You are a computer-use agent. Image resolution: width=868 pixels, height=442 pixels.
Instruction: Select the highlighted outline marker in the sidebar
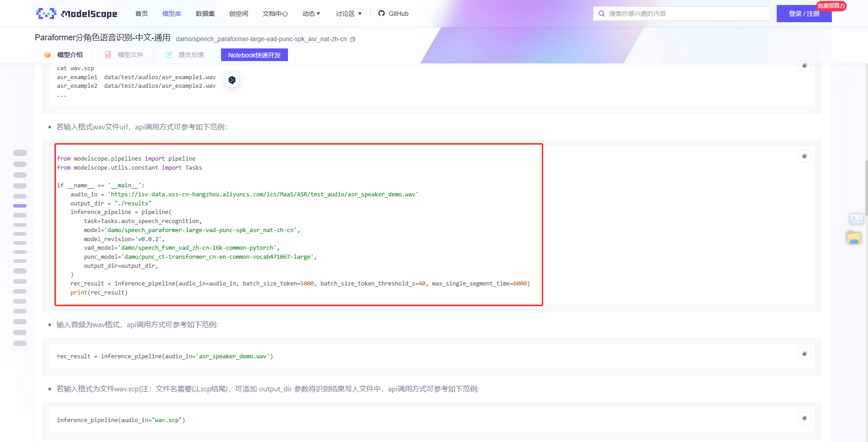[20, 206]
